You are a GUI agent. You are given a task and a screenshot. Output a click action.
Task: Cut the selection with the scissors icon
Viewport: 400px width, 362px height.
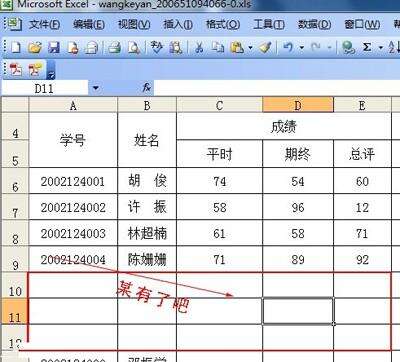pyautogui.click(x=199, y=47)
